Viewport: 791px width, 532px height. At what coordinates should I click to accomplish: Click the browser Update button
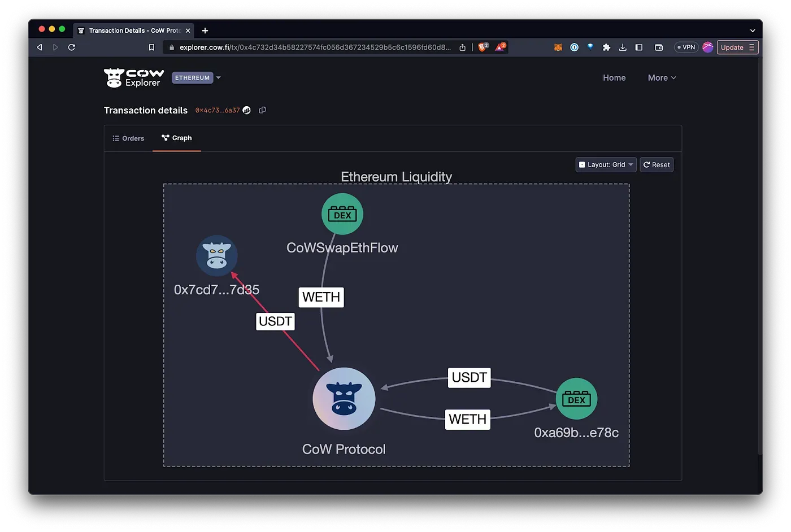732,47
